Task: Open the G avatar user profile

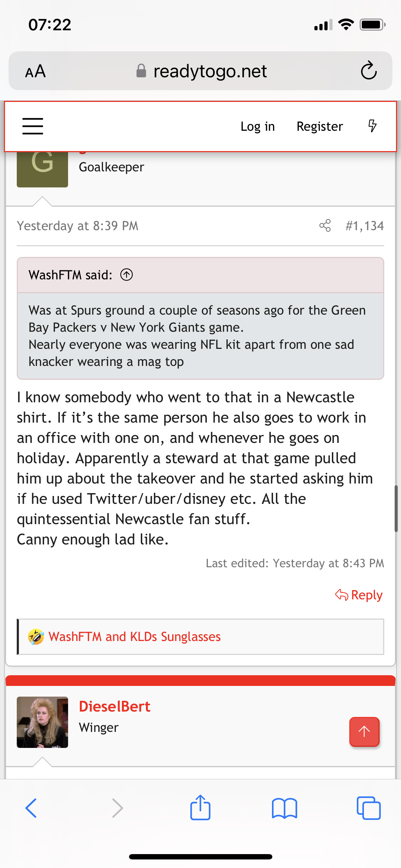Action: pos(42,167)
